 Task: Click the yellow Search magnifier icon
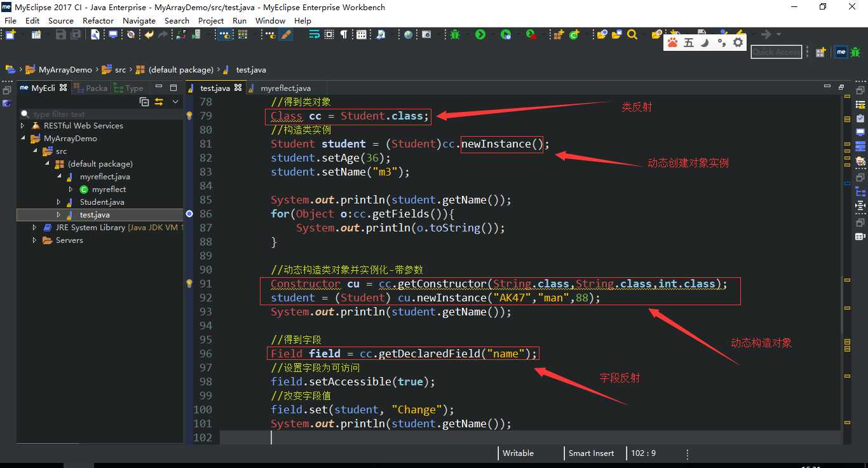(x=632, y=35)
